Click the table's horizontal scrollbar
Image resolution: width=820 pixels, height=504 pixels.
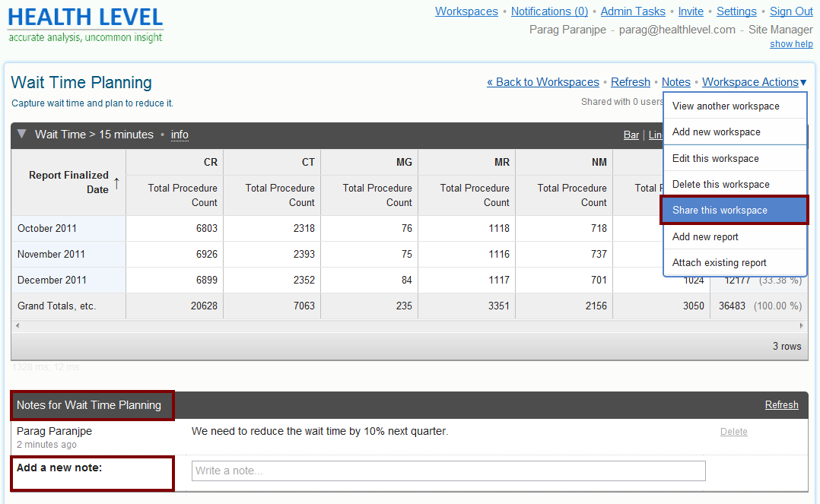pyautogui.click(x=409, y=325)
